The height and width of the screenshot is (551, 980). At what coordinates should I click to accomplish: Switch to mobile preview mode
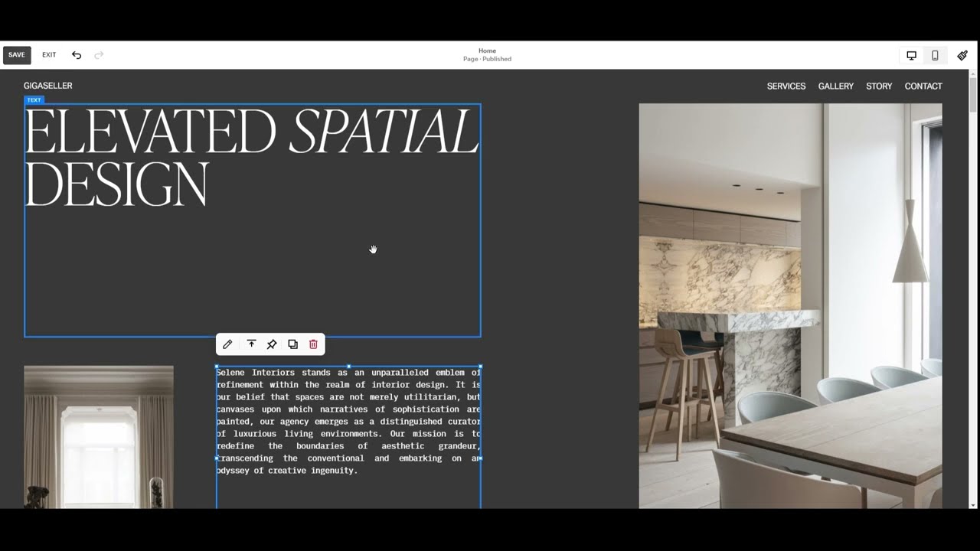[935, 55]
